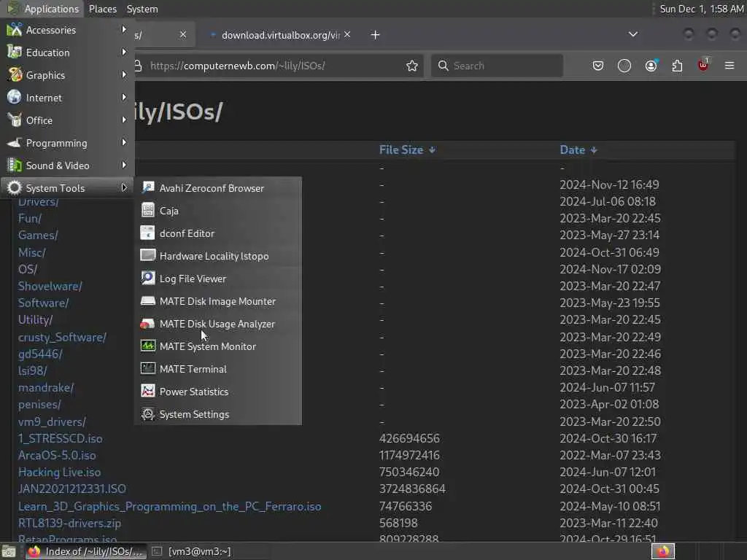Open the Utility/ directory link
The width and height of the screenshot is (747, 560).
35,319
